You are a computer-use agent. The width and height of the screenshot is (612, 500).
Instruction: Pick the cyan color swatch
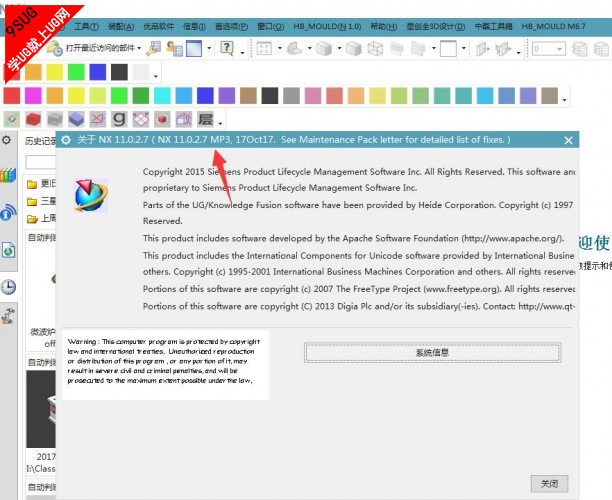[x=162, y=96]
